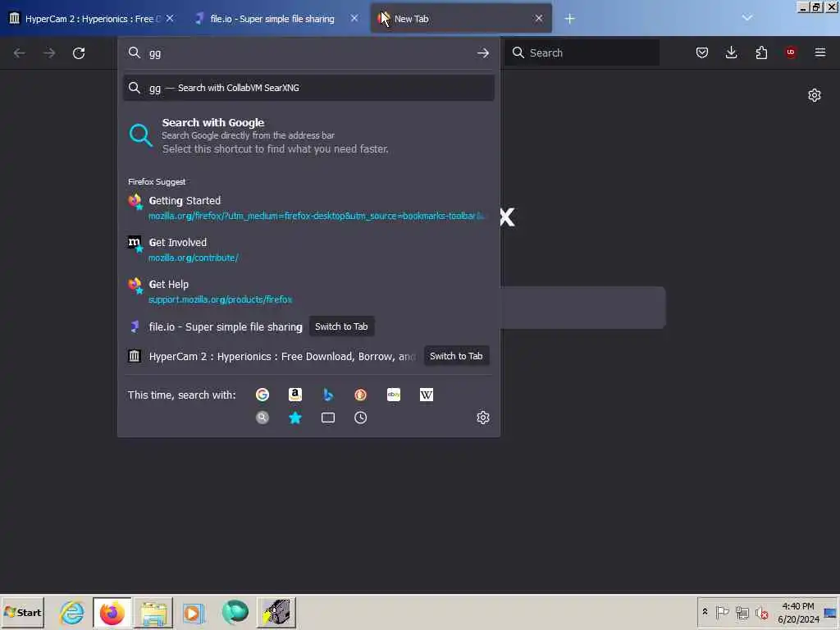This screenshot has height=630, width=840.
Task: Open the Windows Start menu
Action: pyautogui.click(x=22, y=612)
